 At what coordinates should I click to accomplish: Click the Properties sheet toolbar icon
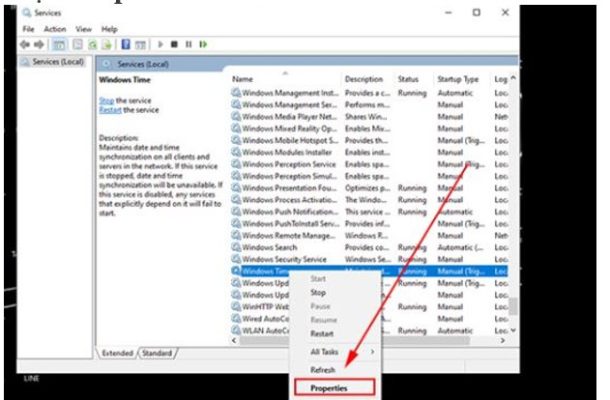pos(78,45)
